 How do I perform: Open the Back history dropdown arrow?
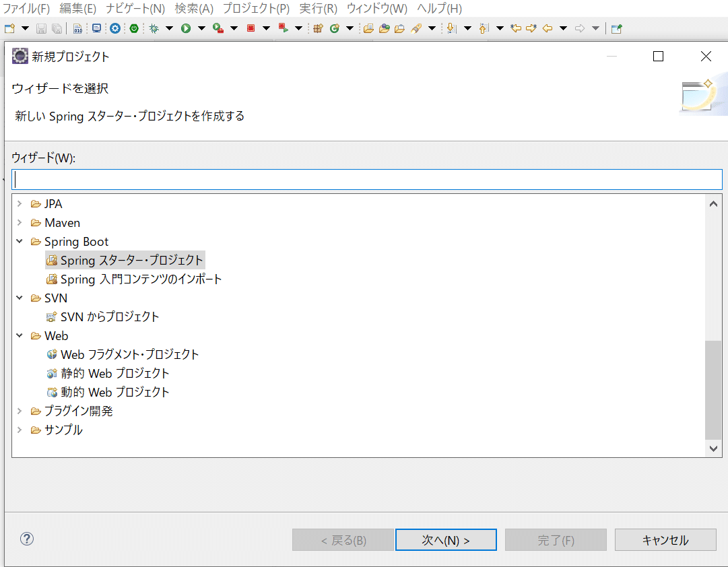point(563,28)
